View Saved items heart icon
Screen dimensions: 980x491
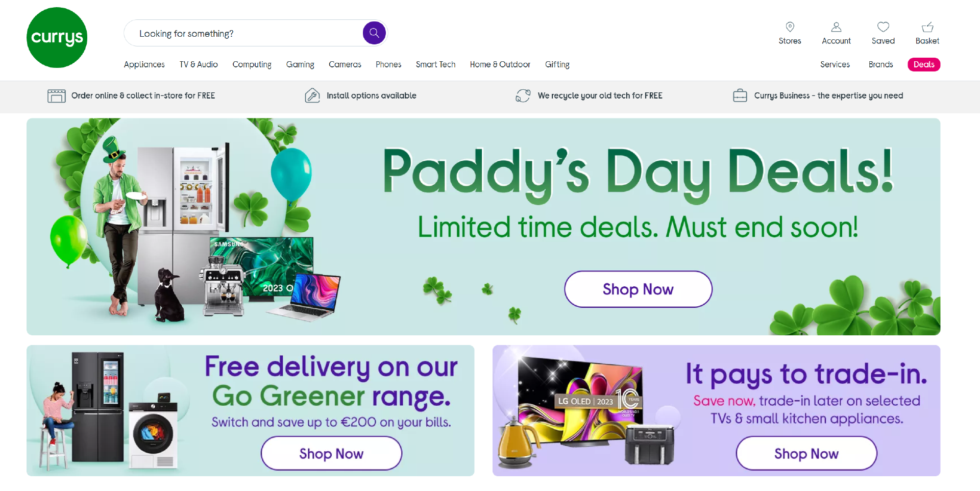point(883,27)
